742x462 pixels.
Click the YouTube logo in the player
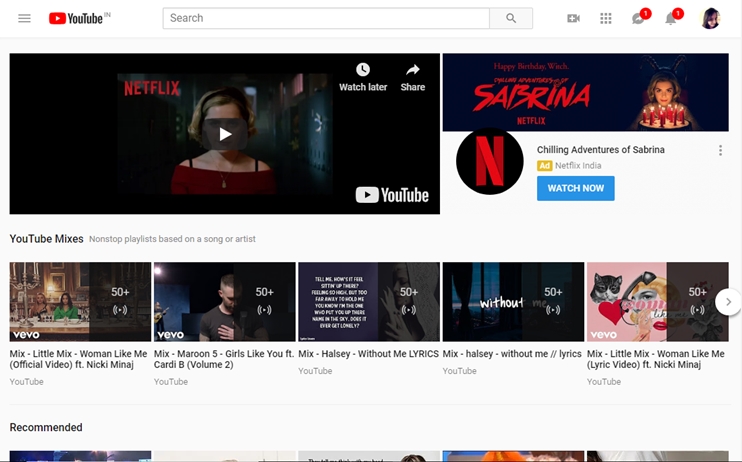point(392,195)
